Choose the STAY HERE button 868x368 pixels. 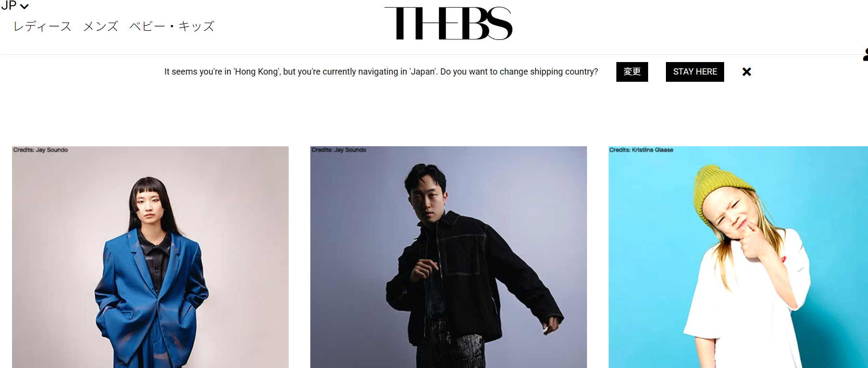coord(695,72)
